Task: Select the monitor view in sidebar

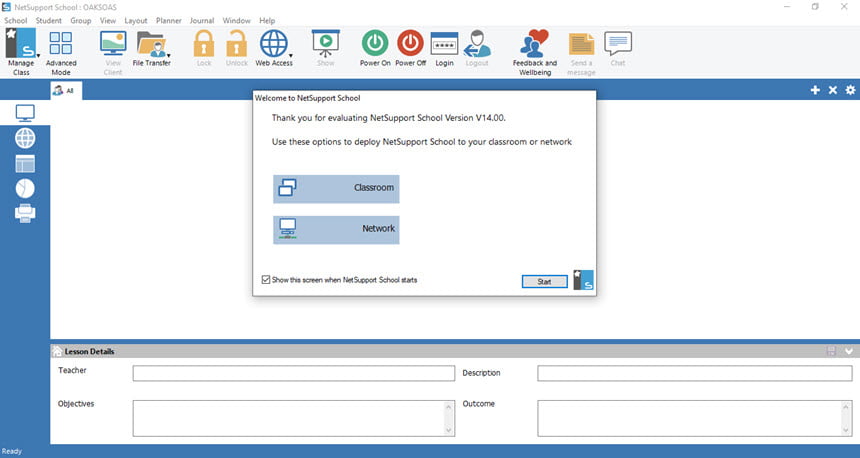Action: pos(25,113)
